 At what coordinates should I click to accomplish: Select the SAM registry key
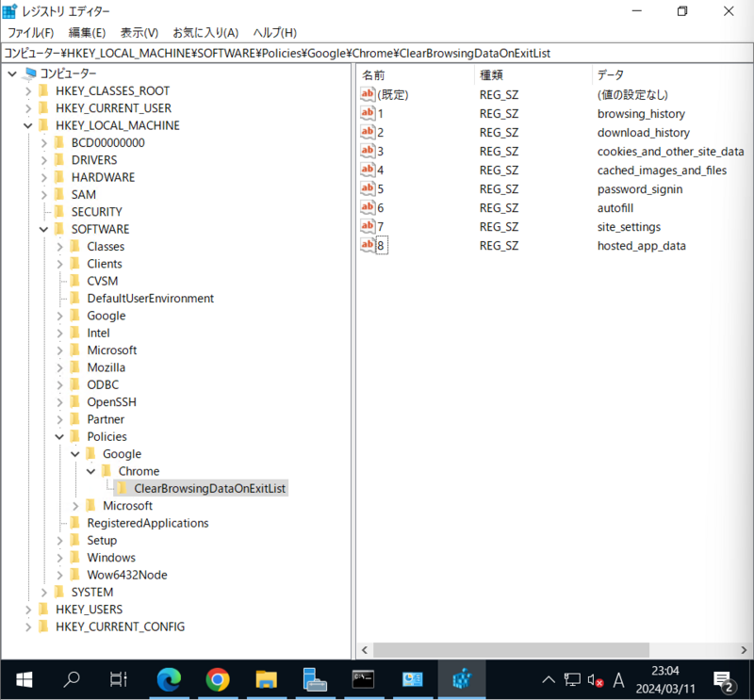coord(84,195)
